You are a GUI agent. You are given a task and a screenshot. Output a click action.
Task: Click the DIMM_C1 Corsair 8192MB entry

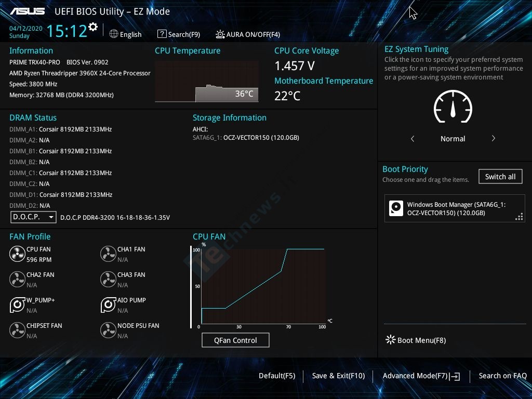(x=60, y=172)
